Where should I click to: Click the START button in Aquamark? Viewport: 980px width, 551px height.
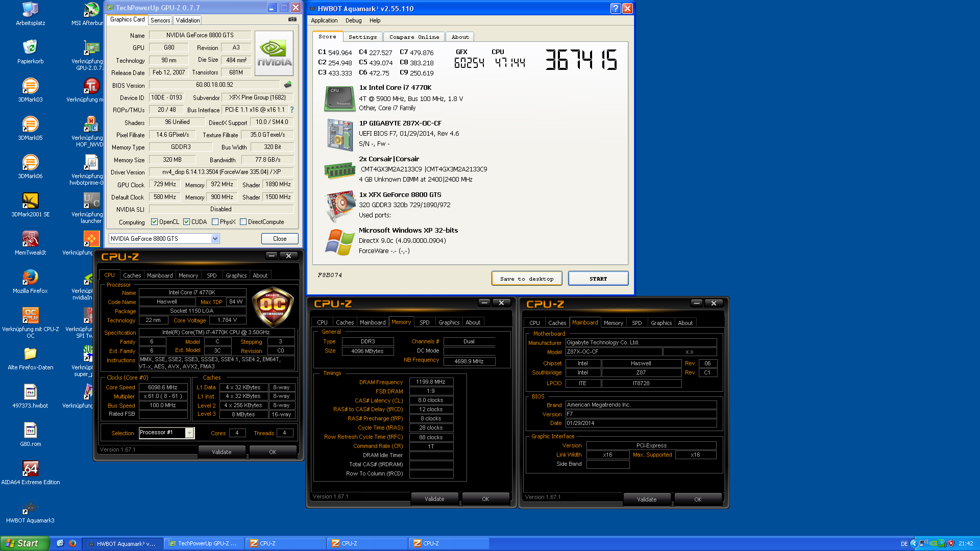[598, 279]
